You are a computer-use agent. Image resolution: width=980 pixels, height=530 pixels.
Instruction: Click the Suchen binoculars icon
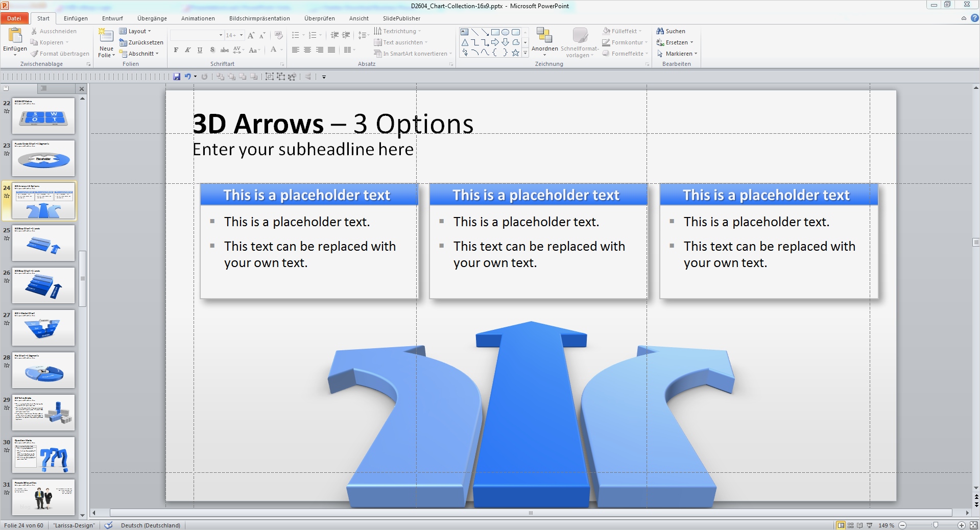click(x=660, y=31)
